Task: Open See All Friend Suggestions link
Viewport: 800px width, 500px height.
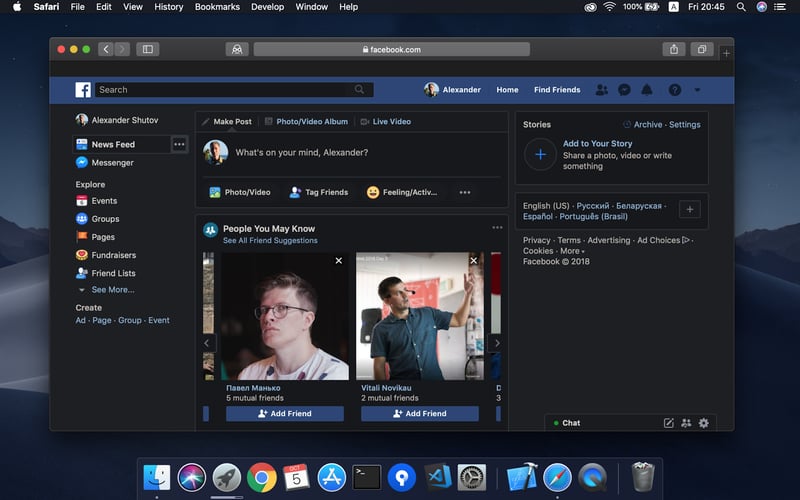Action: (270, 241)
